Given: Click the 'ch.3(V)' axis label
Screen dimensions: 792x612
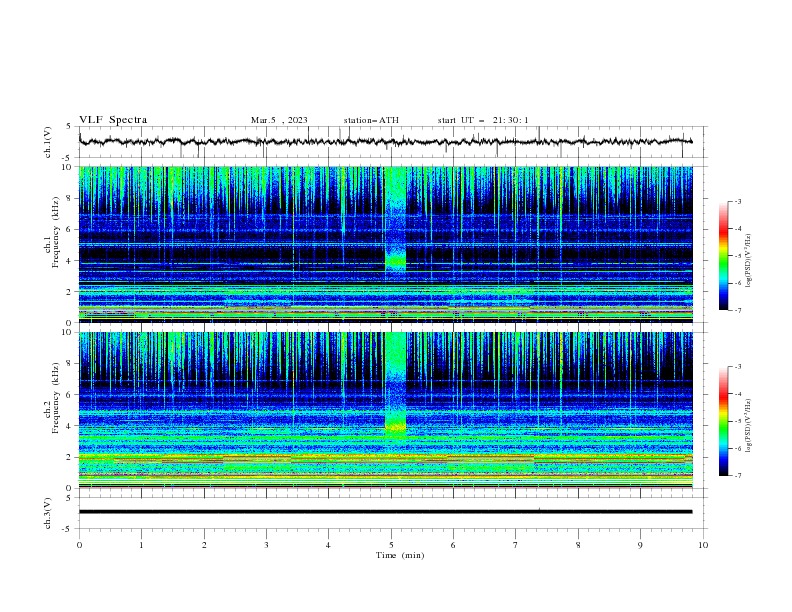Looking at the screenshot, I should tap(48, 513).
